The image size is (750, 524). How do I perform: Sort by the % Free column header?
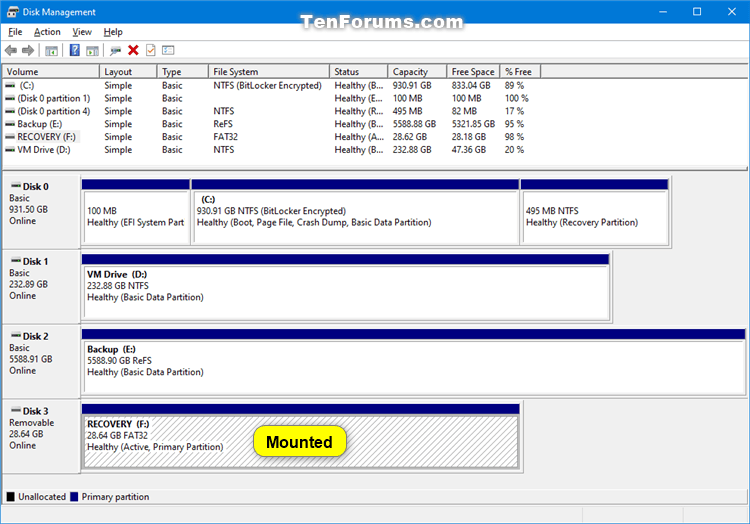[520, 72]
